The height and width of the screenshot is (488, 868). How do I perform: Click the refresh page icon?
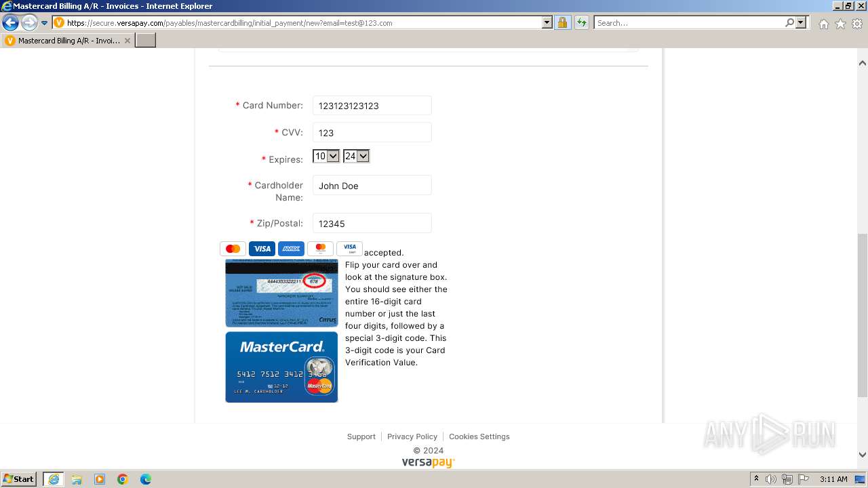point(581,23)
